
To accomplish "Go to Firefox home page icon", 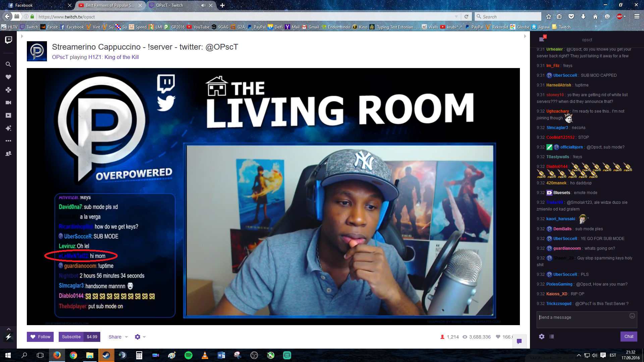I will (x=595, y=17).
